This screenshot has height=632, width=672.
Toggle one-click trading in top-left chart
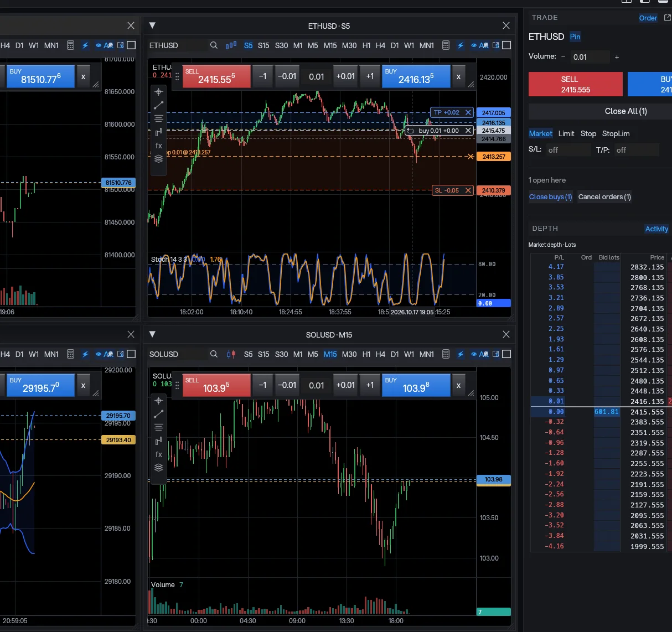(x=85, y=45)
